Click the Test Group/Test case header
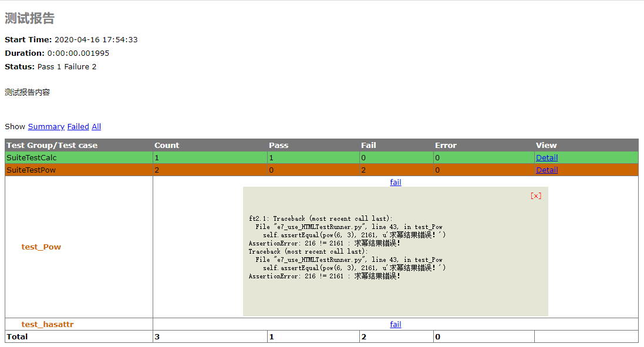This screenshot has height=347, width=644. 52,146
